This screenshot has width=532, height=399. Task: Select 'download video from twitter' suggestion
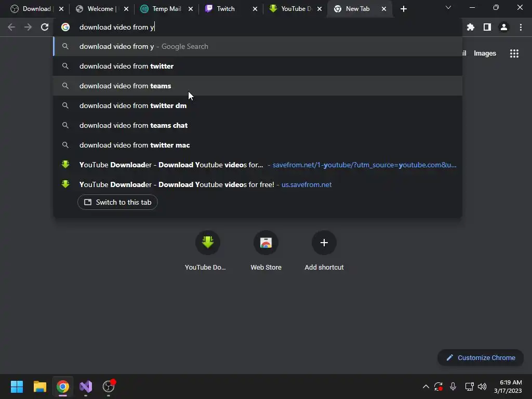pos(258,66)
